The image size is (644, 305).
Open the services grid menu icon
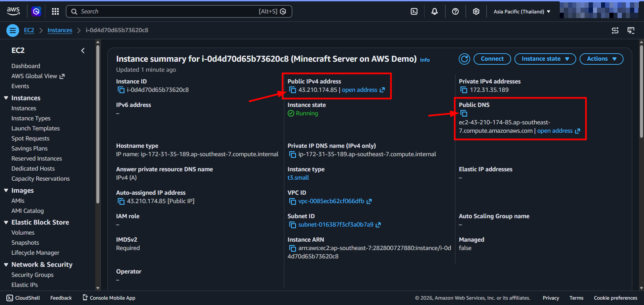[55, 11]
